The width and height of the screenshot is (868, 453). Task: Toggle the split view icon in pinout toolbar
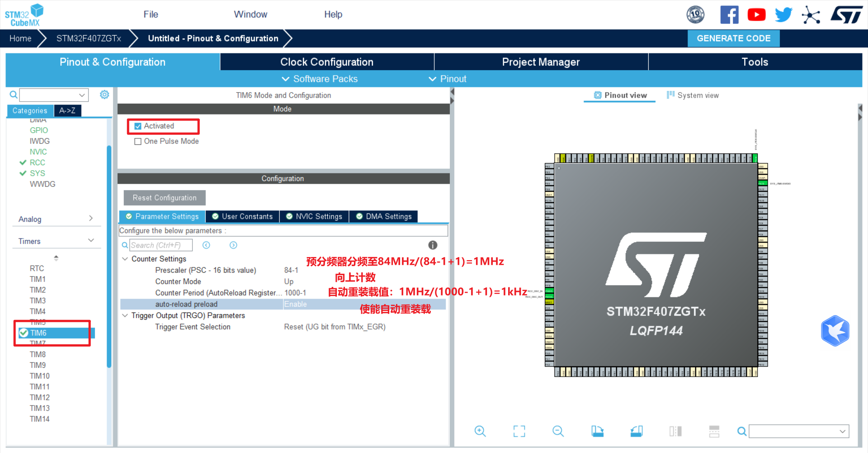pos(675,431)
